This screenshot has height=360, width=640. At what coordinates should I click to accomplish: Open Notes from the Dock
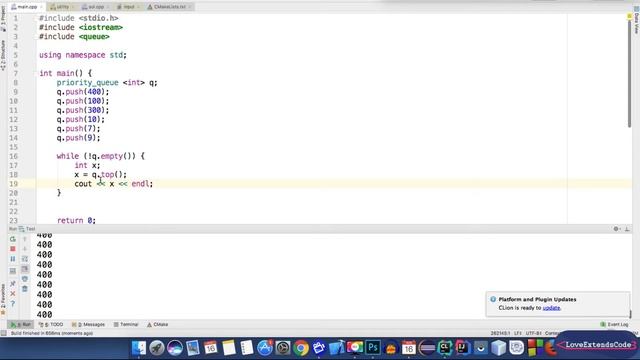pos(229,348)
